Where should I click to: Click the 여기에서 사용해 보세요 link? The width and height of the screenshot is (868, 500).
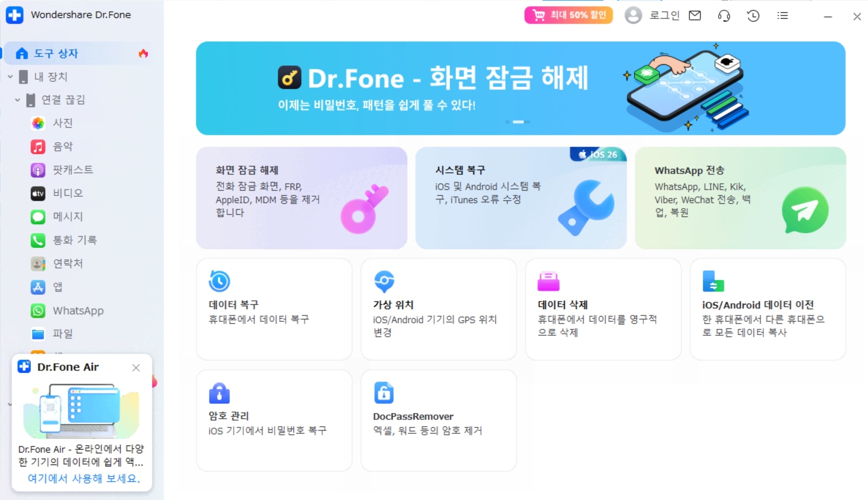pos(84,479)
